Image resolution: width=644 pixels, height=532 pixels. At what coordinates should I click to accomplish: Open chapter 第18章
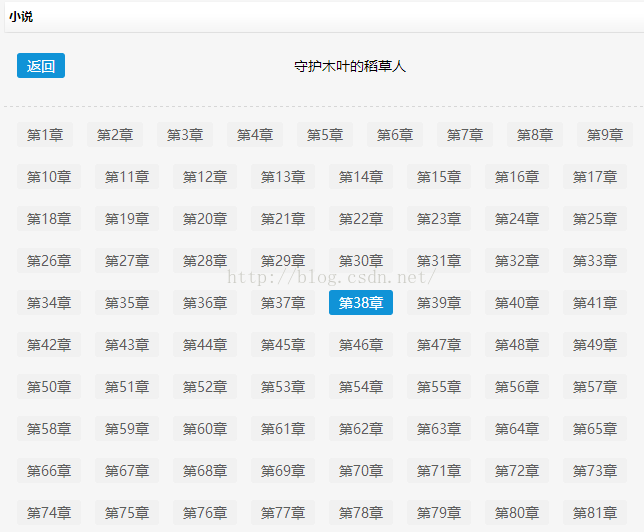(49, 219)
